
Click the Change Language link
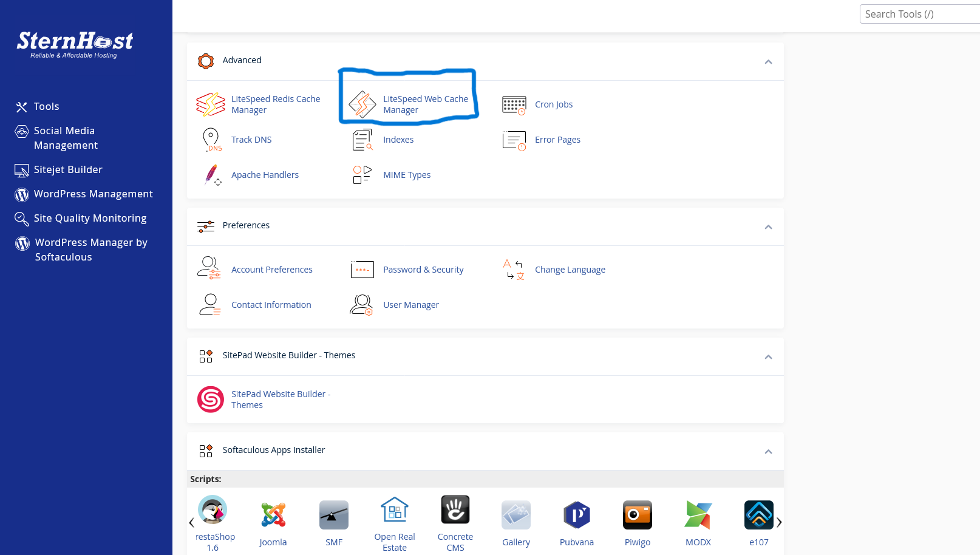(x=570, y=270)
